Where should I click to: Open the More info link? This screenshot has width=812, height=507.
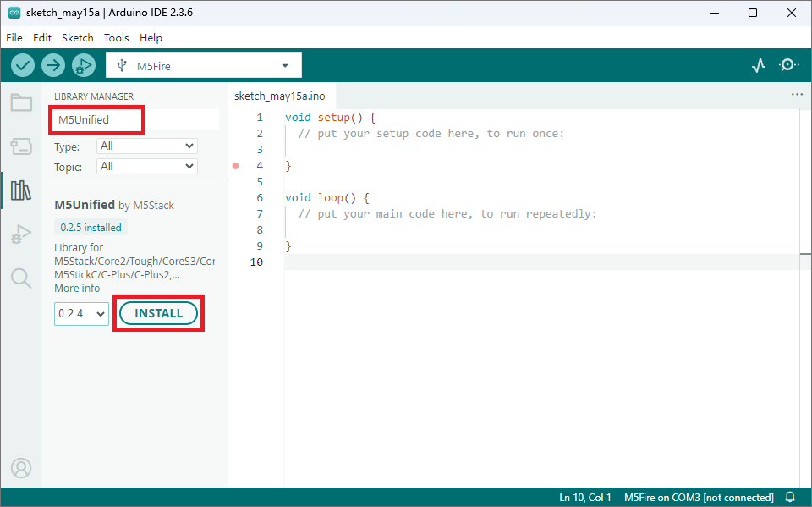77,289
